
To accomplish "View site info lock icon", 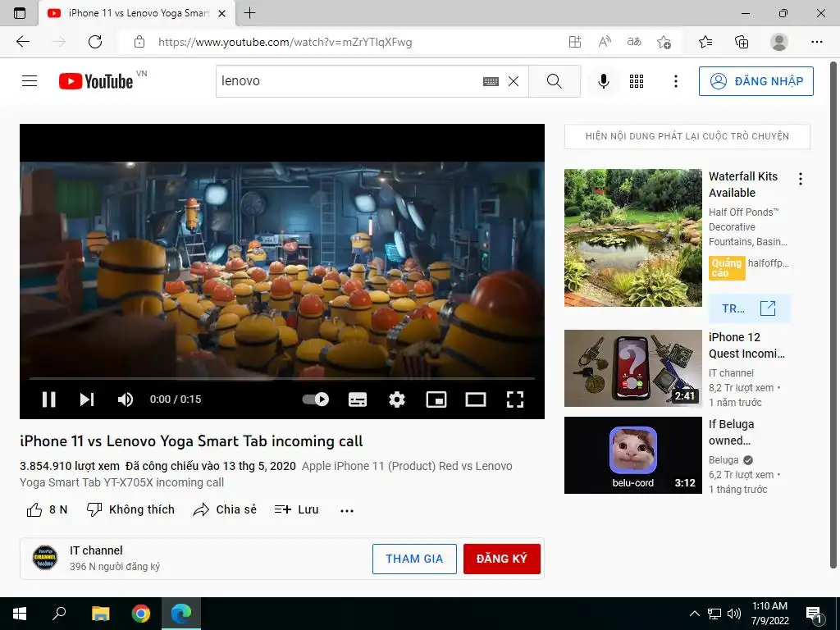I will (x=139, y=42).
